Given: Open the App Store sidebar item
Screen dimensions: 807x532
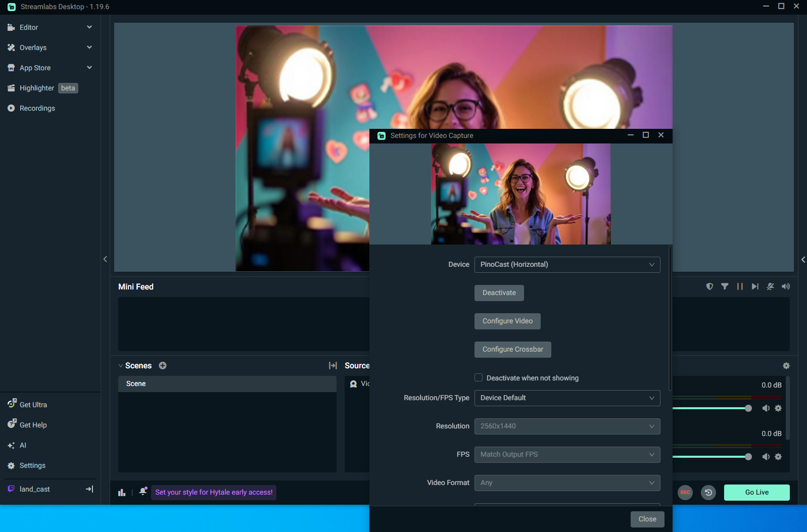Looking at the screenshot, I should pyautogui.click(x=35, y=68).
